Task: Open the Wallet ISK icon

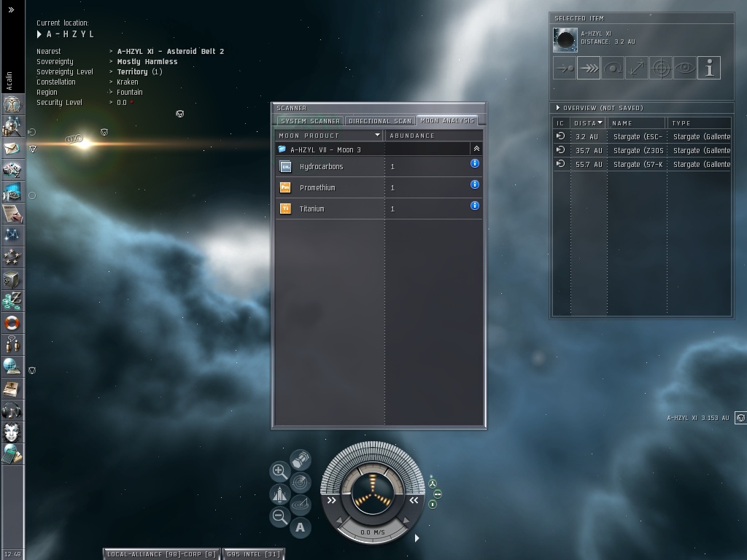Action: point(12,301)
